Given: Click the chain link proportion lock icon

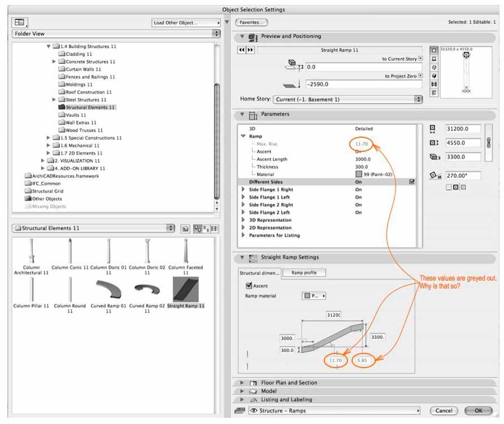Looking at the screenshot, I should (488, 143).
